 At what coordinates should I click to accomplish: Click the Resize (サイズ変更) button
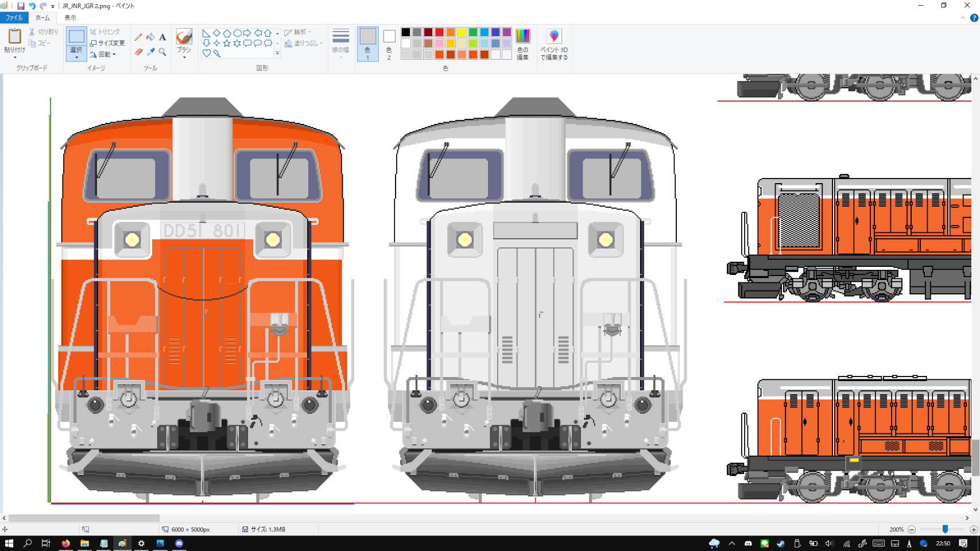pyautogui.click(x=107, y=43)
